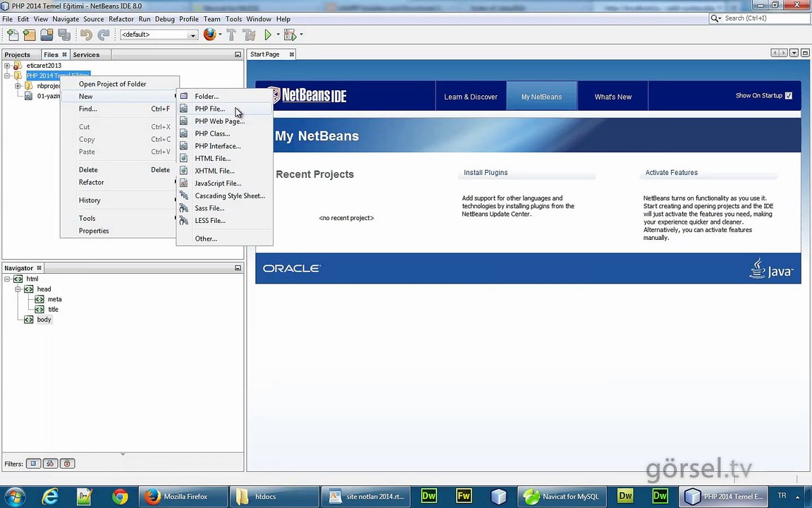
Task: Open the Refactor menu in the menu bar
Action: tap(121, 18)
